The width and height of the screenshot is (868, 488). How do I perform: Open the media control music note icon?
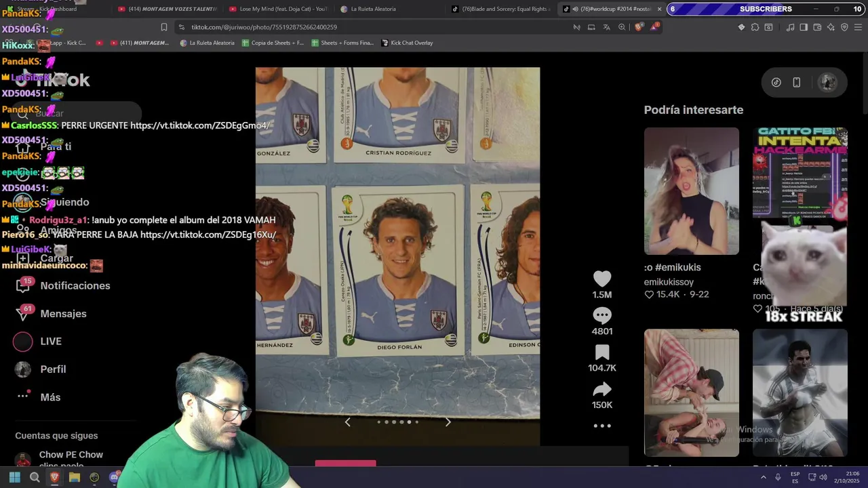pos(790,27)
